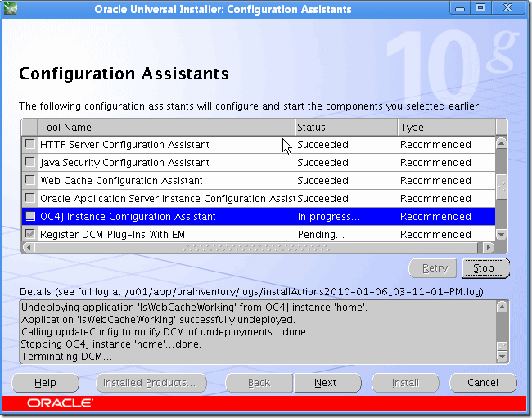Viewport: 532px width, 418px height.
Task: Select Web Cache Configuration Assistant row
Action: pos(258,180)
